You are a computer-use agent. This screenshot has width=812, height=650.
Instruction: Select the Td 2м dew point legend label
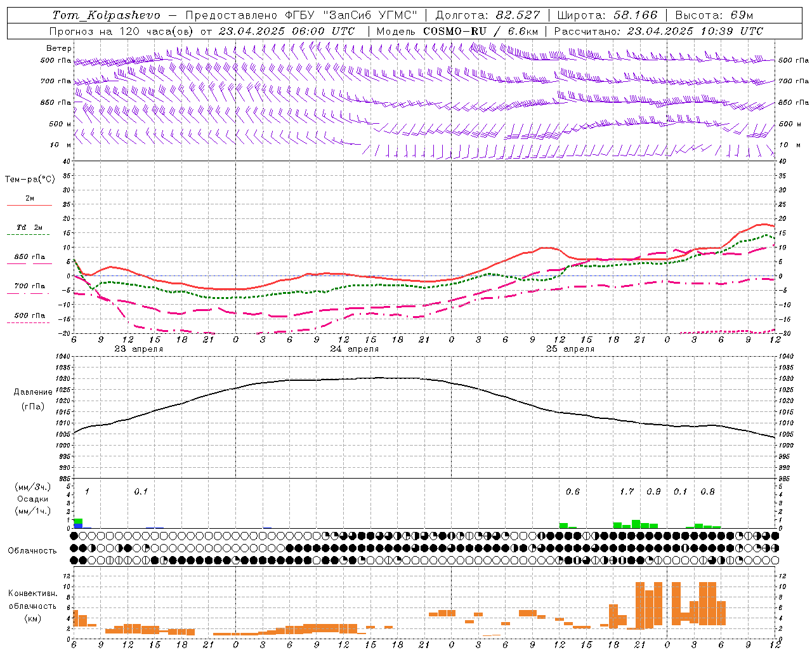29,227
